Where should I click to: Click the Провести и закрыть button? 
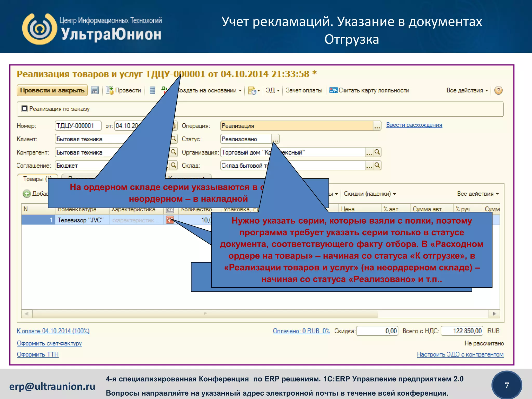pyautogui.click(x=52, y=90)
